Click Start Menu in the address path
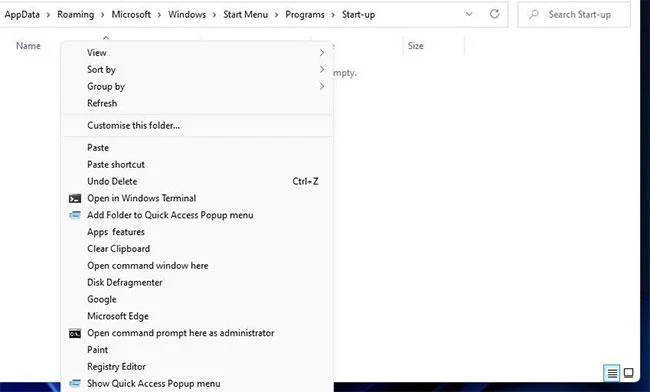Image resolution: width=650 pixels, height=392 pixels. pyautogui.click(x=245, y=15)
